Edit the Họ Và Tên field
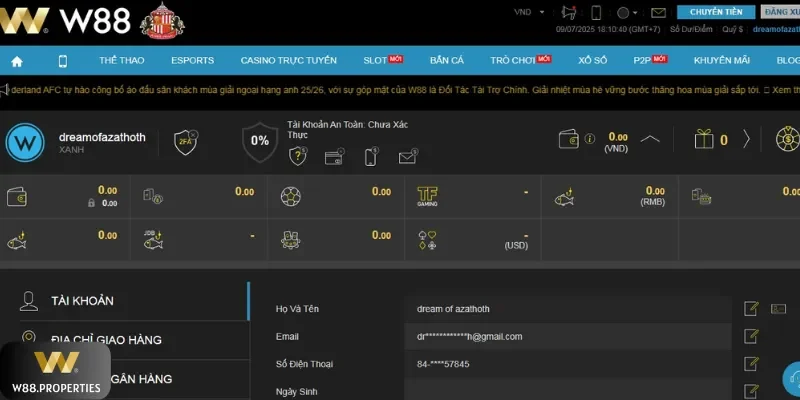This screenshot has width=800, height=400. tap(751, 309)
